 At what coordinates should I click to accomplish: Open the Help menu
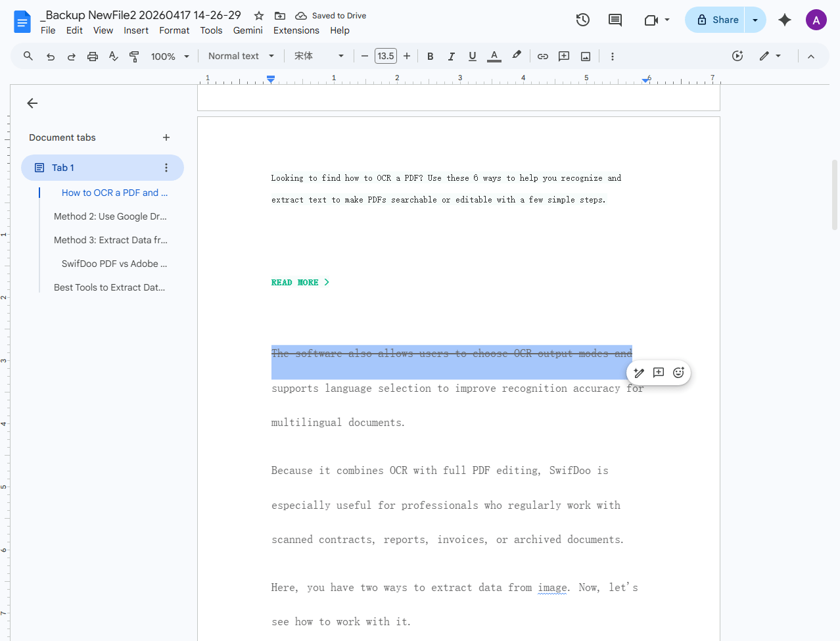(340, 30)
